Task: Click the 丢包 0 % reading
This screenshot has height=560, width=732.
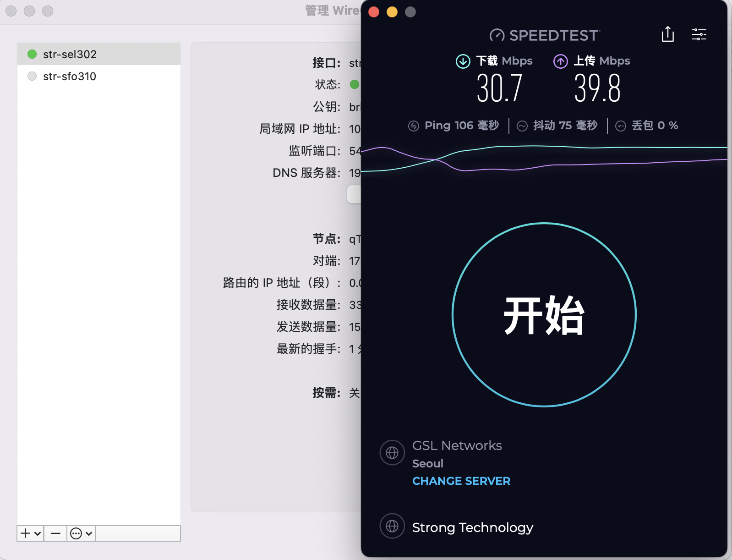Action: click(x=655, y=126)
